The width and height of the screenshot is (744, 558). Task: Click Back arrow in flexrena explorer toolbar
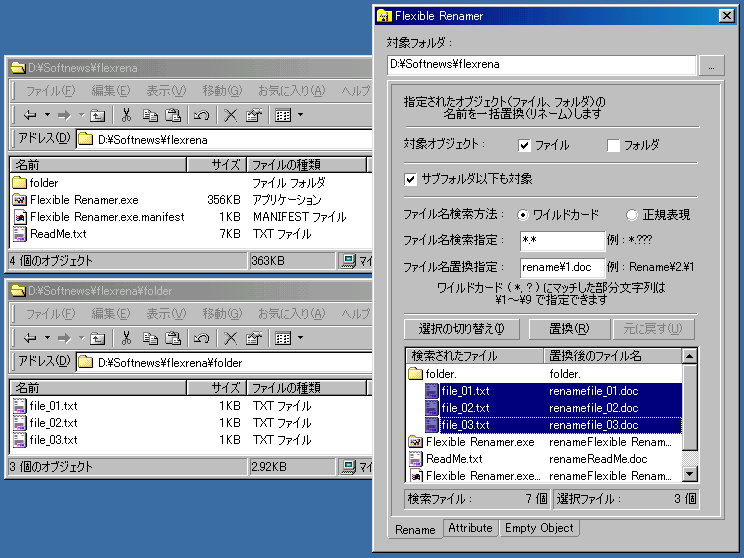pyautogui.click(x=30, y=115)
